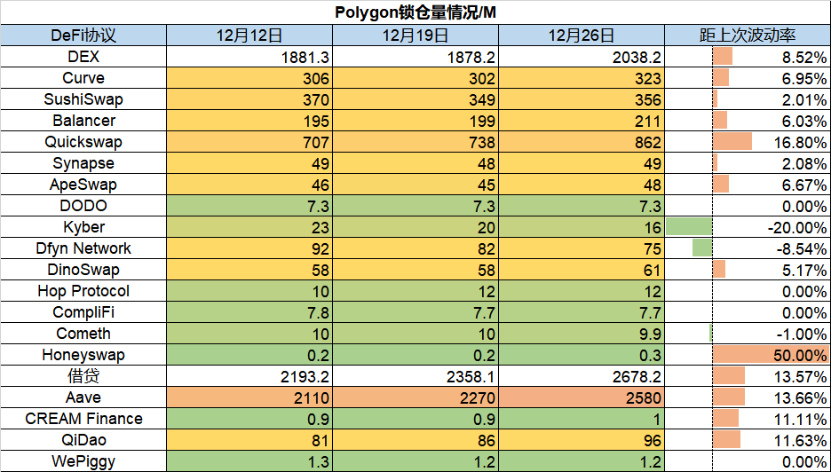831x473 pixels.
Task: Click the '借贷' category row label
Action: pyautogui.click(x=83, y=376)
